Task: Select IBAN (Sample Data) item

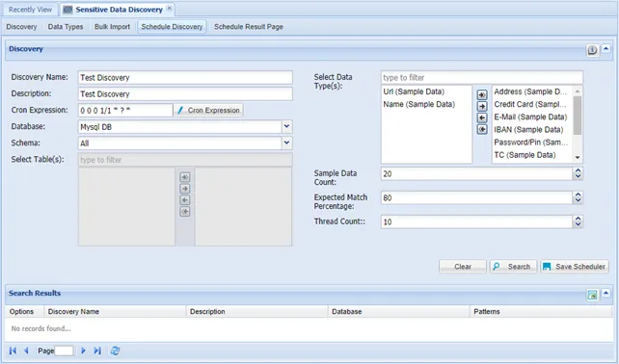Action: (x=528, y=129)
